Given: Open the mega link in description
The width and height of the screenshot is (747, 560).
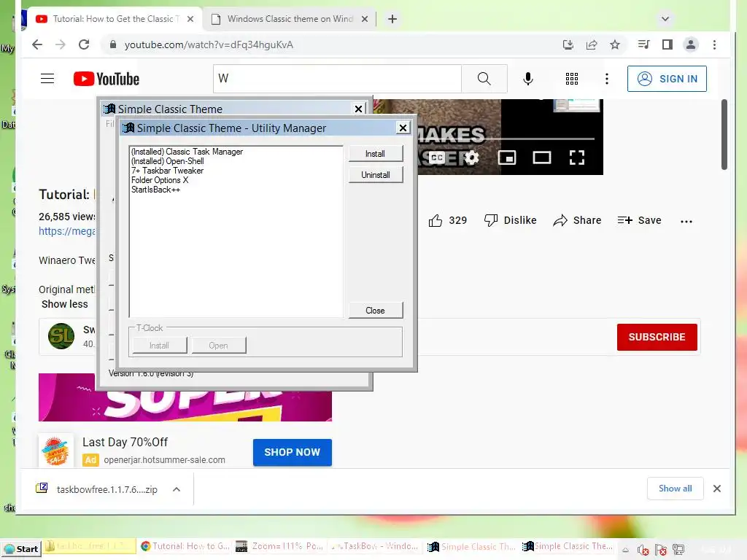Looking at the screenshot, I should pos(66,231).
